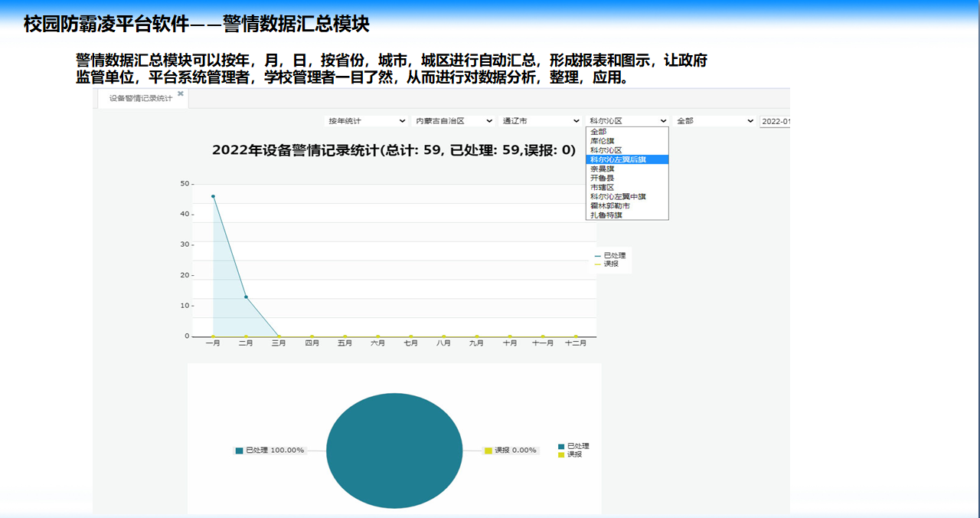Choose 库伦旗 from the district list
This screenshot has height=518, width=980.
click(x=603, y=141)
